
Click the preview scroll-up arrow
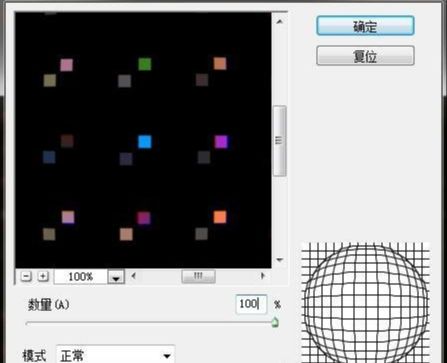[280, 22]
